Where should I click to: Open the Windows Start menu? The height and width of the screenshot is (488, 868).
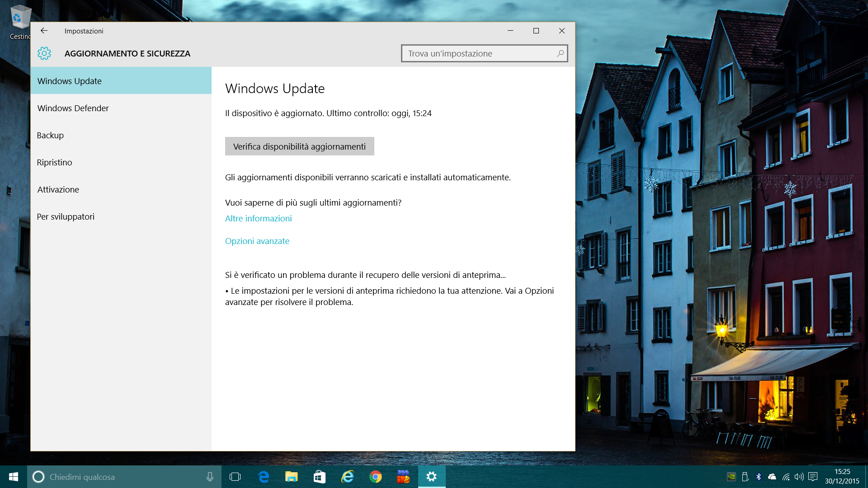coord(14,477)
